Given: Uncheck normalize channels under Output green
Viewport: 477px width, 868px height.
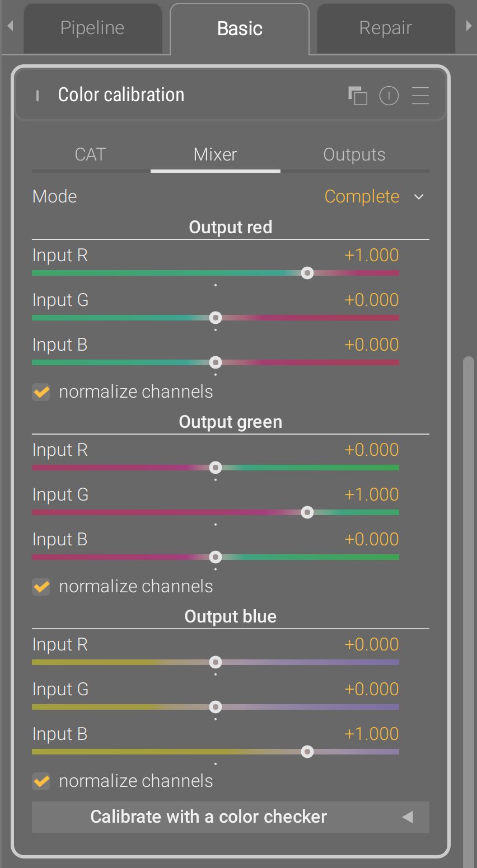Looking at the screenshot, I should tap(41, 587).
